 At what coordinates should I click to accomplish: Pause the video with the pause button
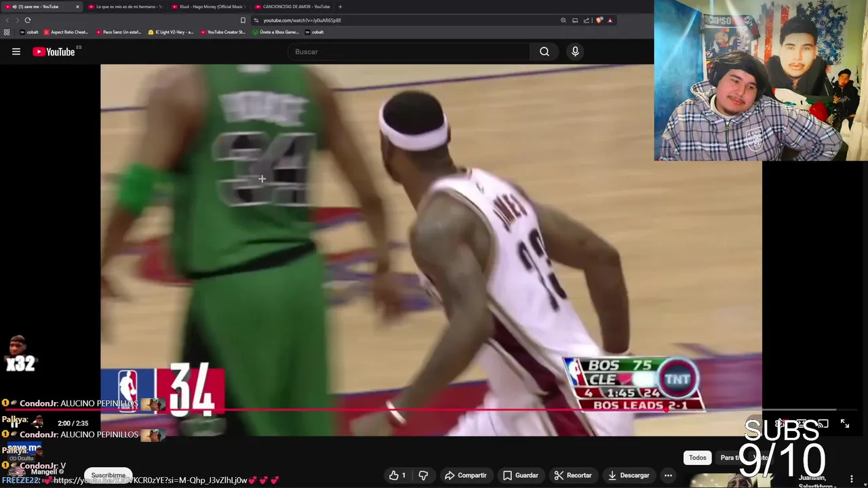(x=14, y=424)
